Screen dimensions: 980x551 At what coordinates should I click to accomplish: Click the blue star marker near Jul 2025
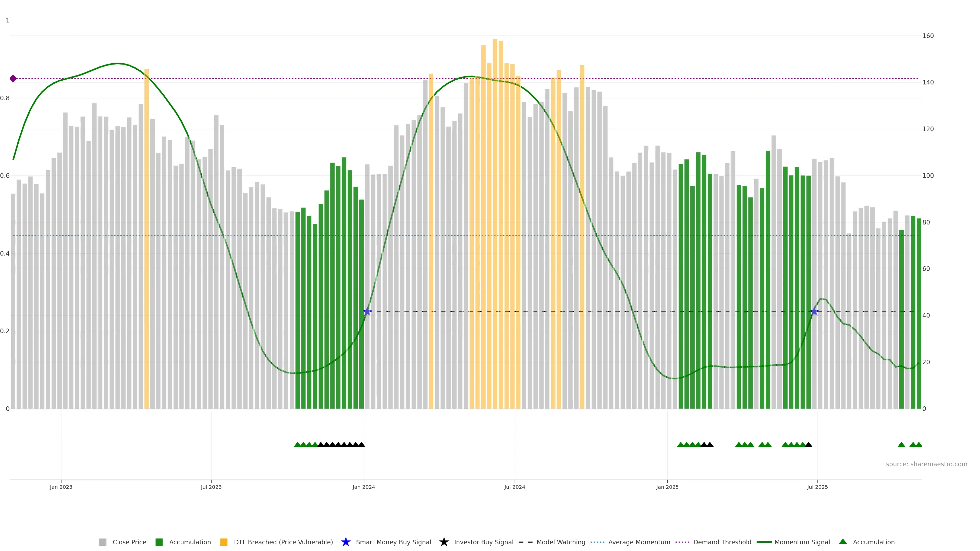[814, 312]
